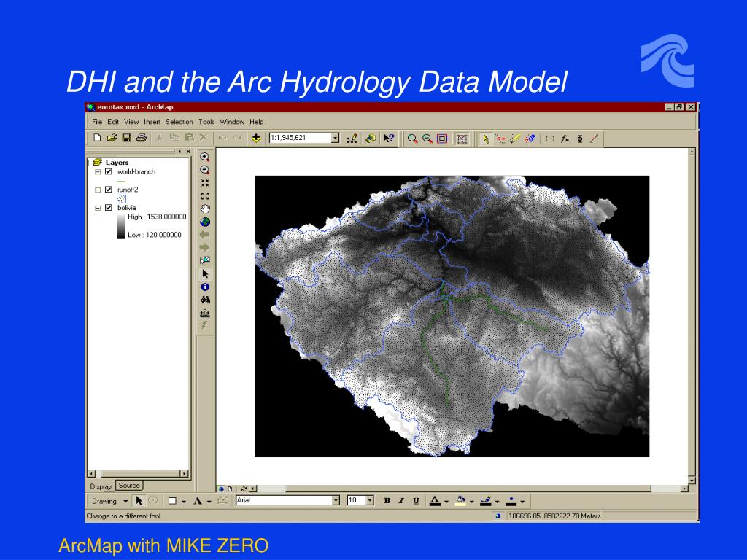Screen dimensions: 747x560
Task: Open the font color dropdown arrow
Action: pos(446,502)
